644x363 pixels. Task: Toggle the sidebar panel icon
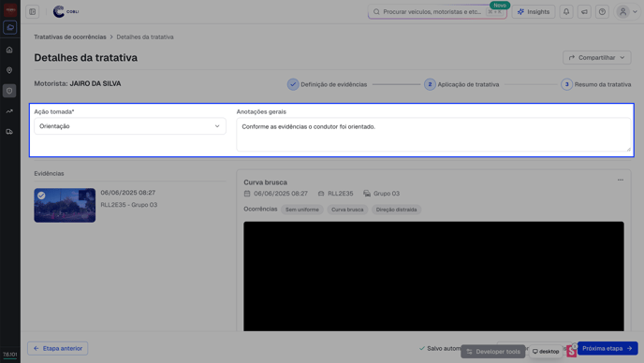click(x=33, y=11)
